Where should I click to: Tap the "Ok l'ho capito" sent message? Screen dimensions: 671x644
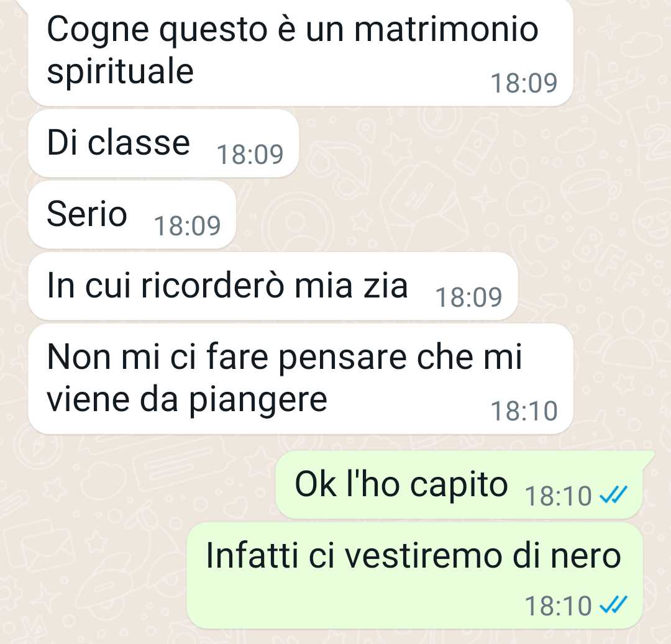[x=463, y=485]
